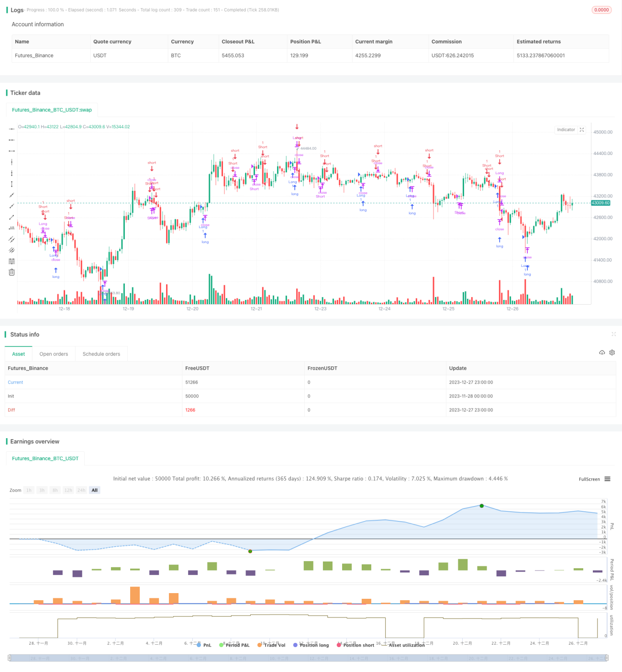Click the time range navigator slider

tap(308, 658)
